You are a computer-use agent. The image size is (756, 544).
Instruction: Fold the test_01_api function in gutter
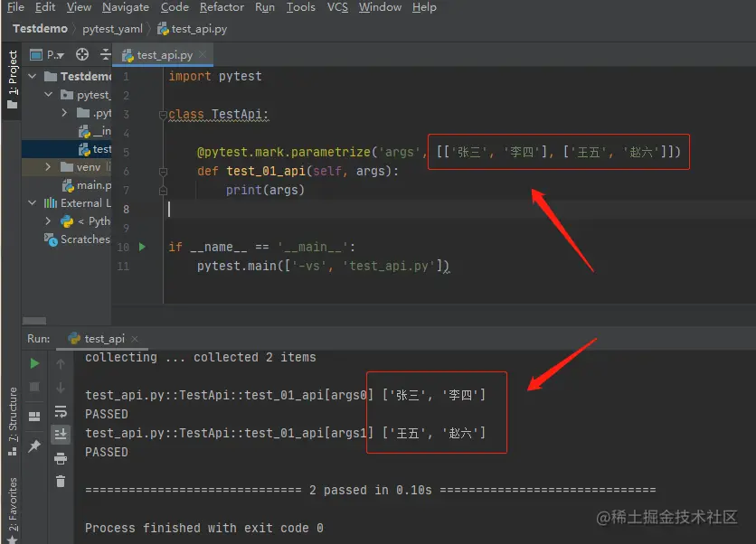tap(163, 172)
